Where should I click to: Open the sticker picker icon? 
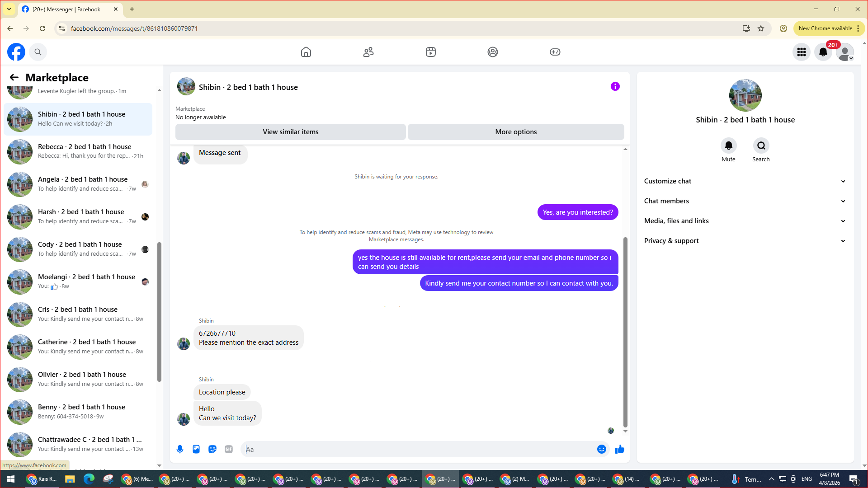(212, 449)
